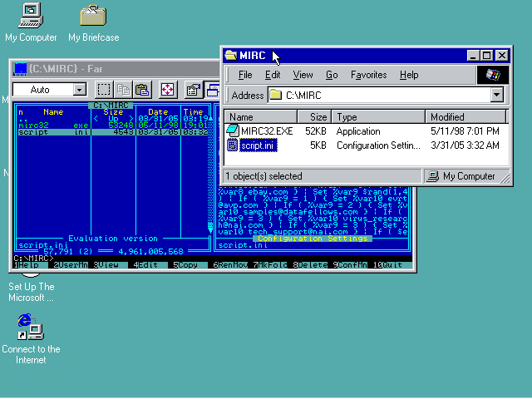
Task: Click the Copy button in Far toolbar
Action: [123, 90]
